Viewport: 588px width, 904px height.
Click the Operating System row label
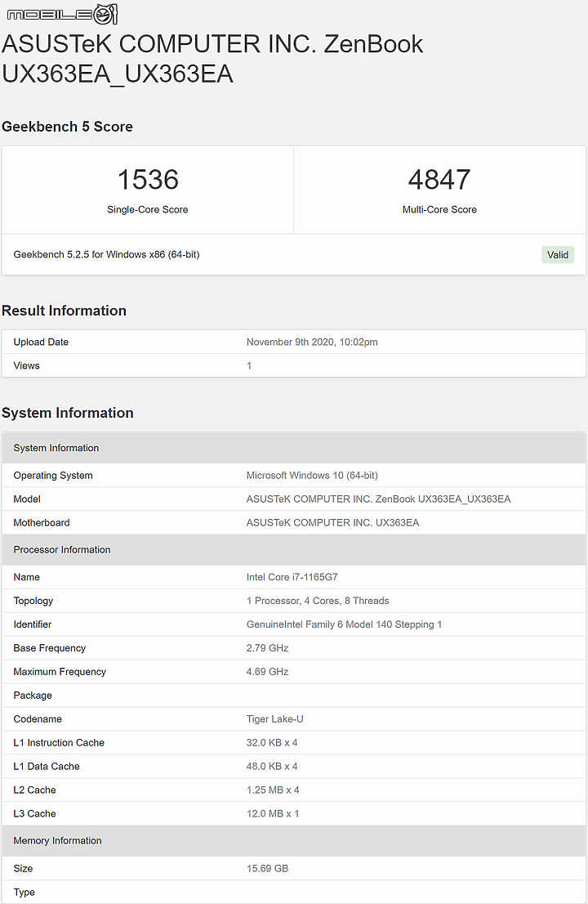pyautogui.click(x=53, y=476)
